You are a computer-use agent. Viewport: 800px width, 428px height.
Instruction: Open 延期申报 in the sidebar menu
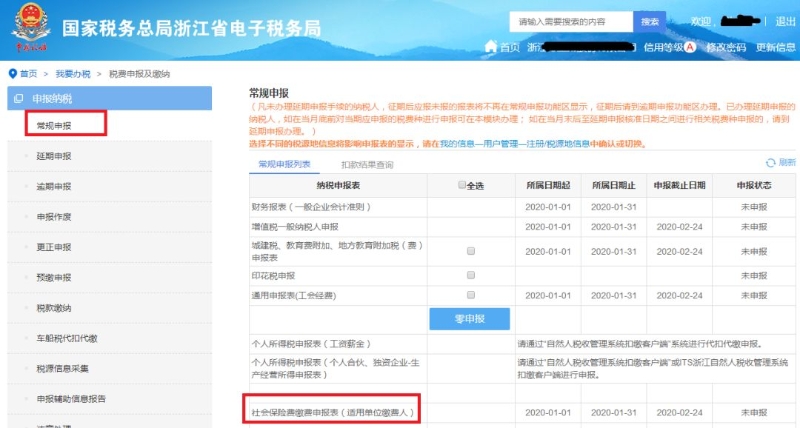pyautogui.click(x=54, y=156)
